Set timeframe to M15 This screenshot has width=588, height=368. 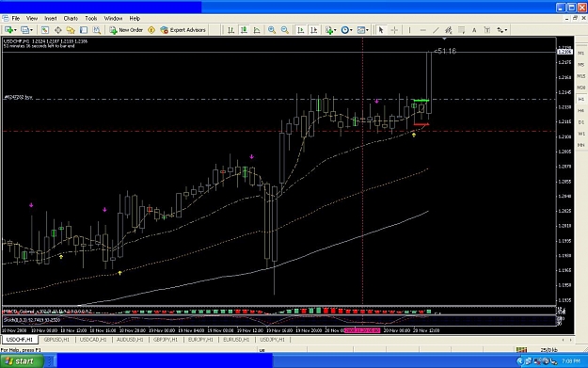[x=580, y=76]
